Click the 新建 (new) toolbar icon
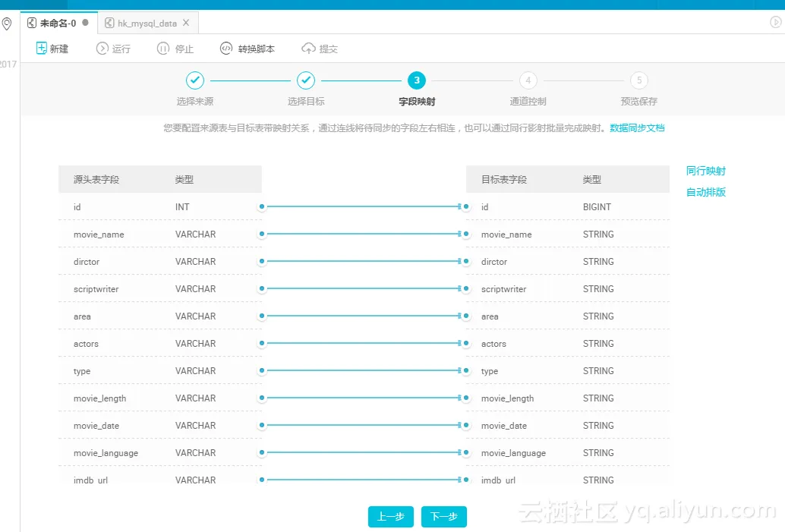This screenshot has height=532, width=785. pos(42,49)
